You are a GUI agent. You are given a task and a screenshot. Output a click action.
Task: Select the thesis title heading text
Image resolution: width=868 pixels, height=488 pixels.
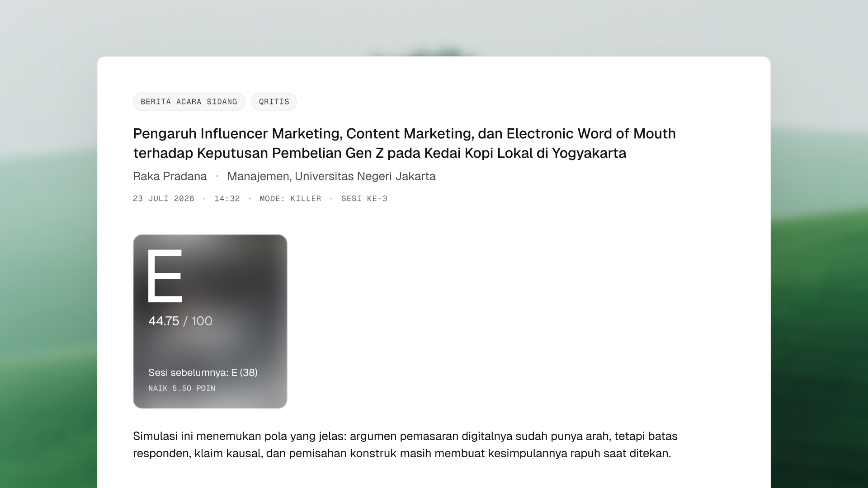pyautogui.click(x=404, y=143)
